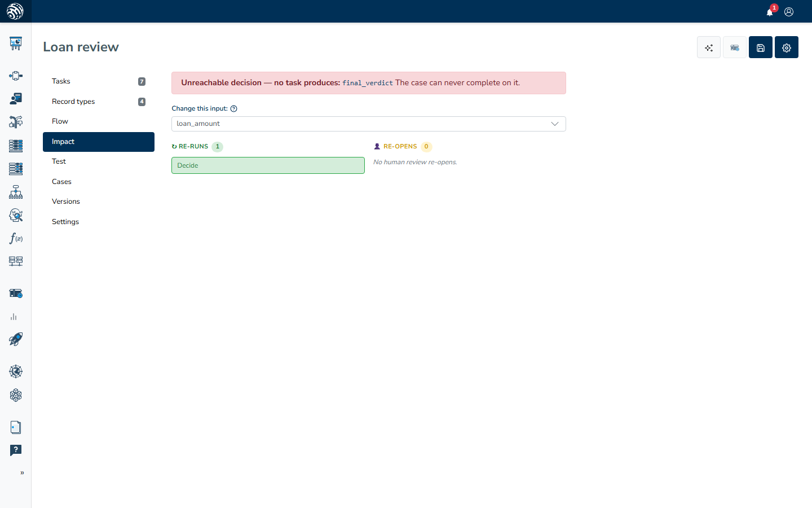The height and width of the screenshot is (508, 812).
Task: Click the Unreachable decision warning banner
Action: (x=369, y=83)
